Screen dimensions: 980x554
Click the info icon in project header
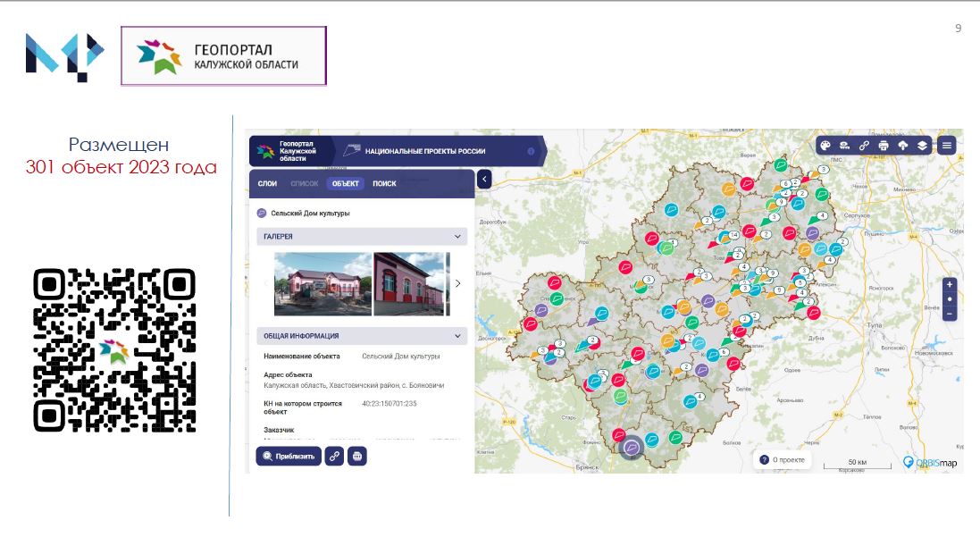531,151
